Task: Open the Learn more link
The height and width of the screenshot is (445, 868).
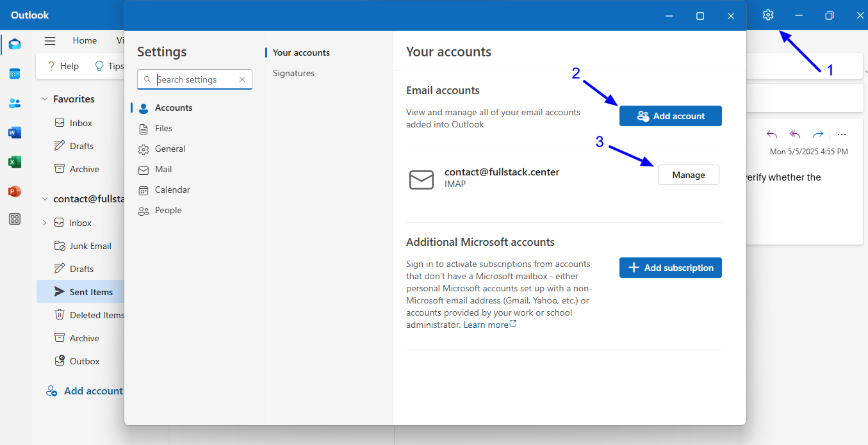Action: click(490, 325)
